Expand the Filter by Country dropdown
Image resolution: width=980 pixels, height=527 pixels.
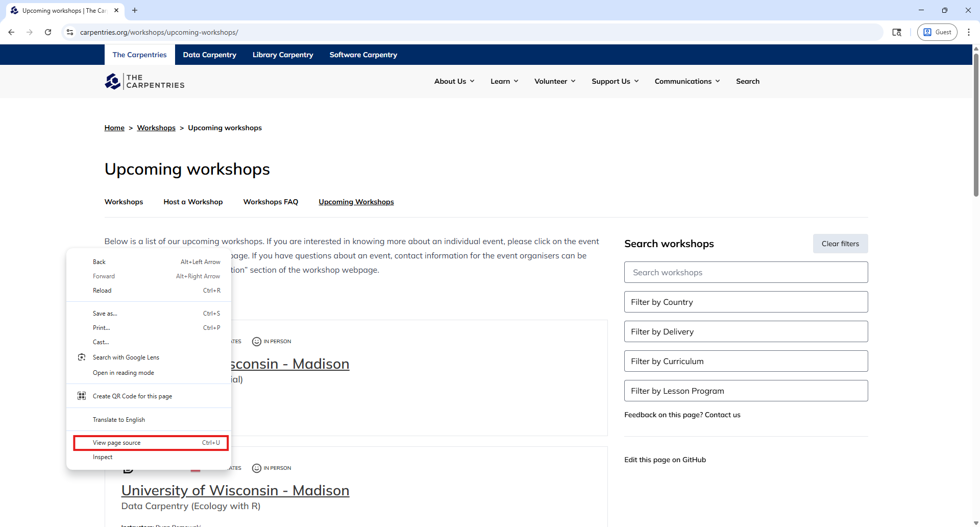746,301
